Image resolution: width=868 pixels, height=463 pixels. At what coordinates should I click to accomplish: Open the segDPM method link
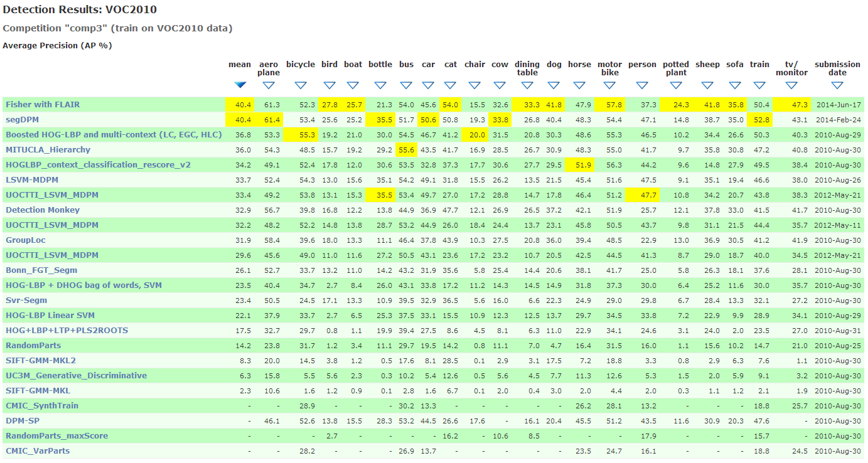pos(22,120)
